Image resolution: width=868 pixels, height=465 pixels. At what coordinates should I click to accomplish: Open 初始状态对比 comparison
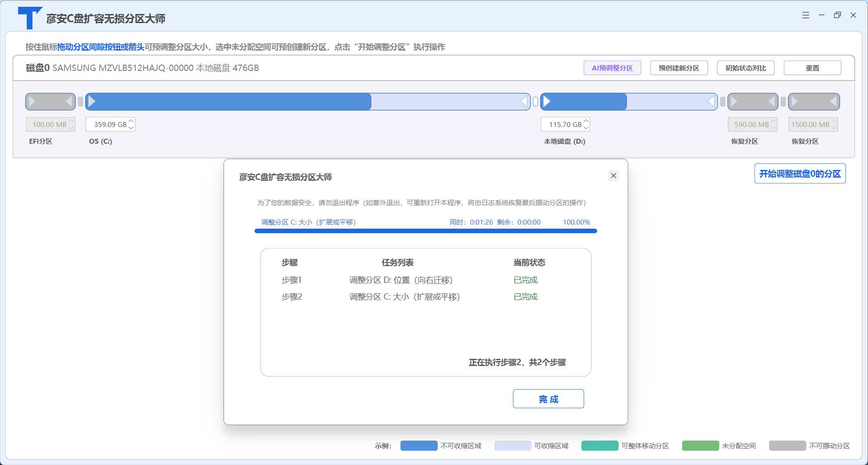(746, 68)
